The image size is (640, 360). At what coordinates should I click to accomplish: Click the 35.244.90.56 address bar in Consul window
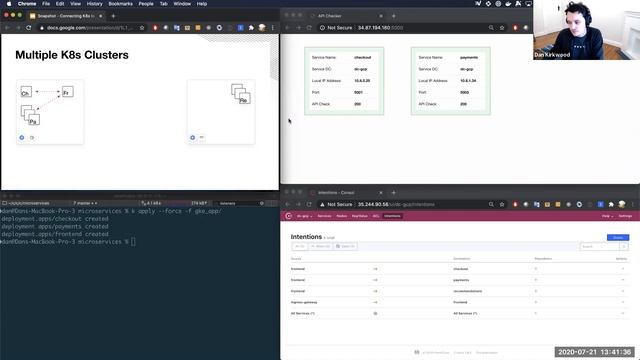tap(412, 204)
